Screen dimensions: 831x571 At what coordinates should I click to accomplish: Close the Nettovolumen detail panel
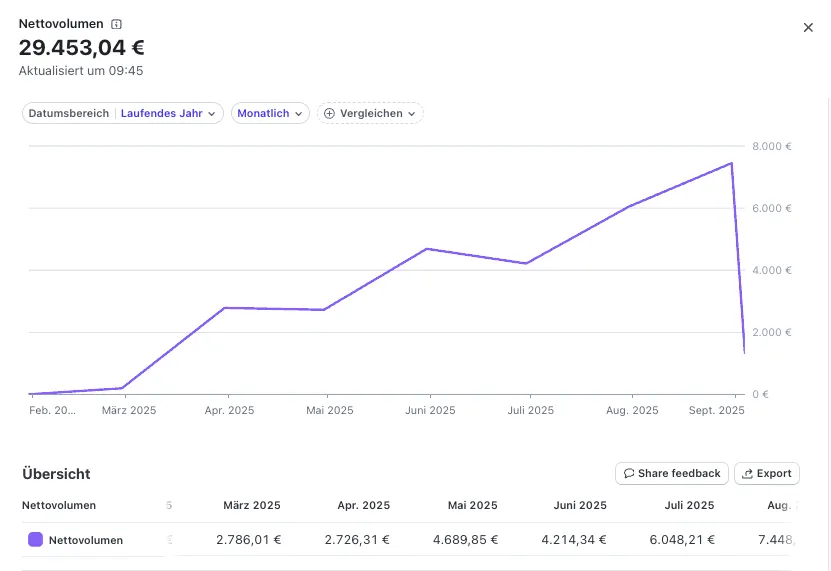click(808, 28)
